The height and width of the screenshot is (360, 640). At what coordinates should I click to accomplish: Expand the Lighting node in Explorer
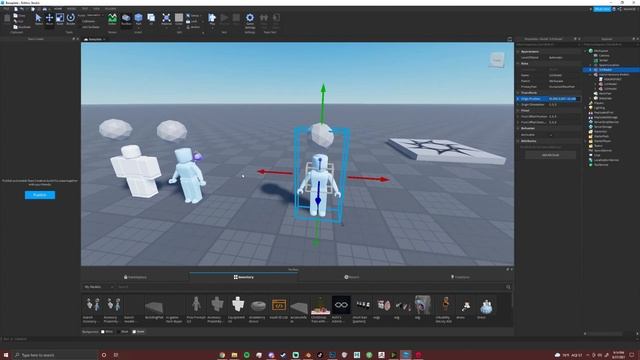click(x=586, y=108)
